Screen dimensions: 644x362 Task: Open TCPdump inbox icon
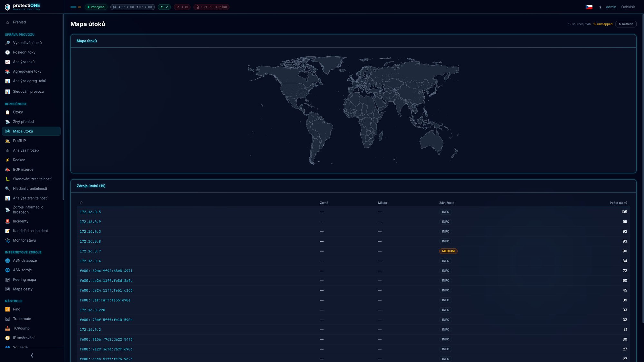click(x=7, y=329)
